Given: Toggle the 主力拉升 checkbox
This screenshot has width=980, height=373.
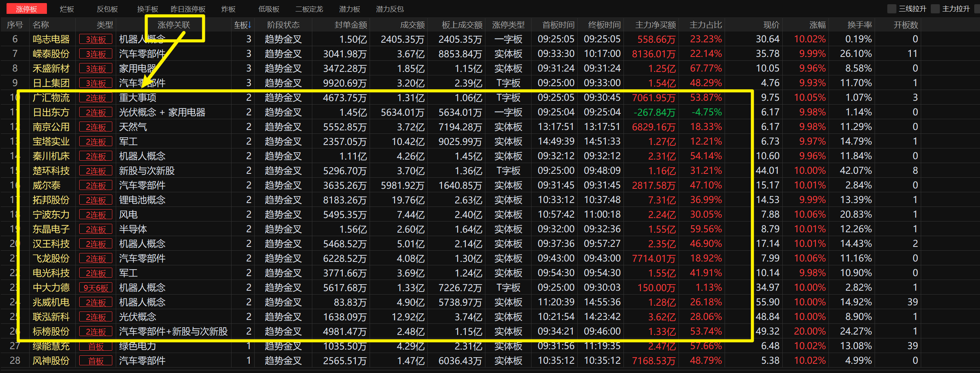Looking at the screenshot, I should pos(935,9).
